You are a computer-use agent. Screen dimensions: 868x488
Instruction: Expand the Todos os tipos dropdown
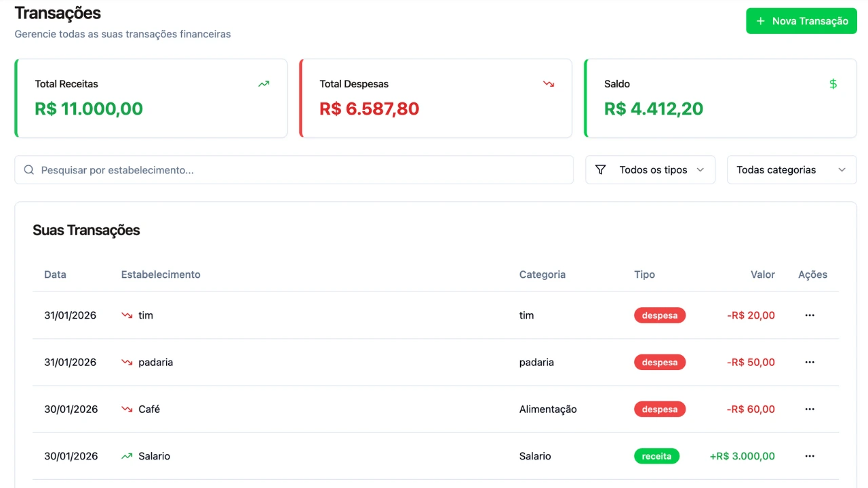click(x=650, y=170)
